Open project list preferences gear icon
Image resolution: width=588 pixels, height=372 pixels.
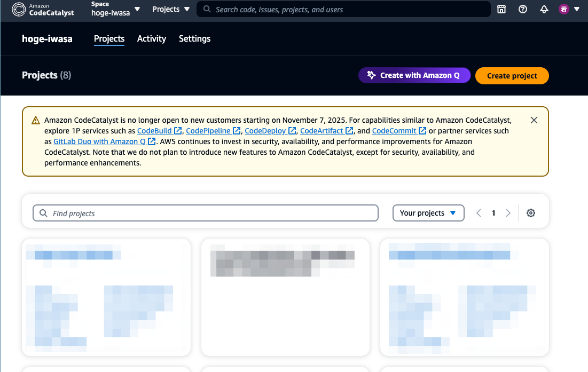[530, 213]
